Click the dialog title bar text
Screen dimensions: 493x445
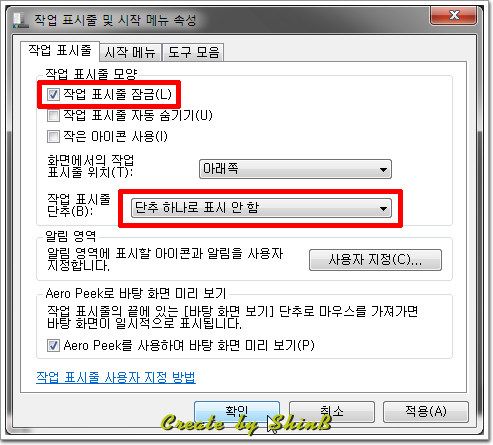click(x=115, y=20)
